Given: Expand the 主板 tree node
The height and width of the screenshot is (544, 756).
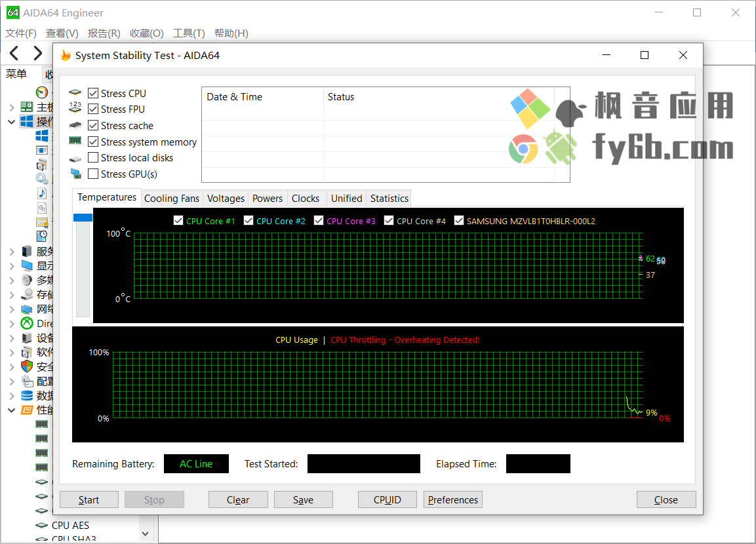Looking at the screenshot, I should (x=12, y=107).
